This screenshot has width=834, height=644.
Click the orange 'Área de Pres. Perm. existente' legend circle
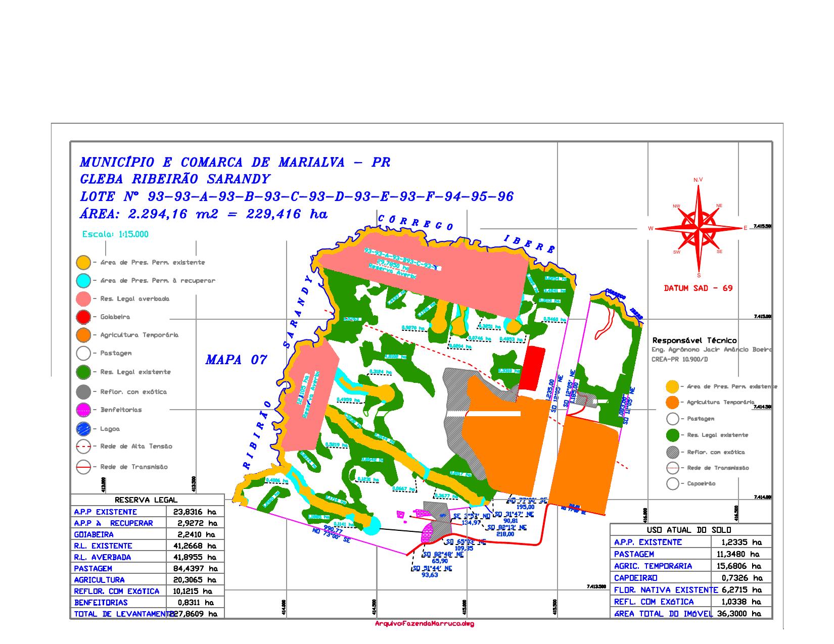pos(83,263)
